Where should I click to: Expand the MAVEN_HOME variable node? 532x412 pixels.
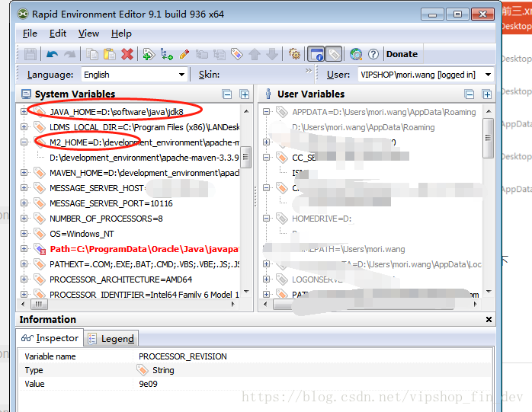click(24, 173)
